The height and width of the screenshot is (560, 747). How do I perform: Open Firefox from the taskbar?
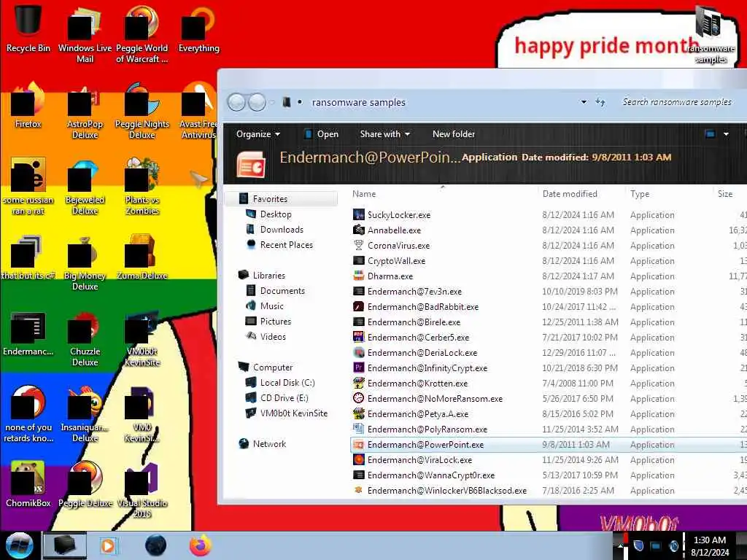click(201, 545)
